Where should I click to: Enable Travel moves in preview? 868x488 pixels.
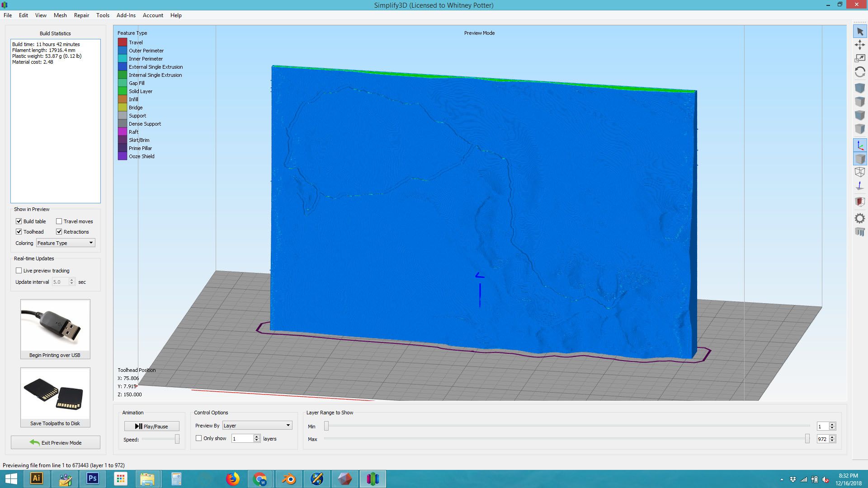59,221
